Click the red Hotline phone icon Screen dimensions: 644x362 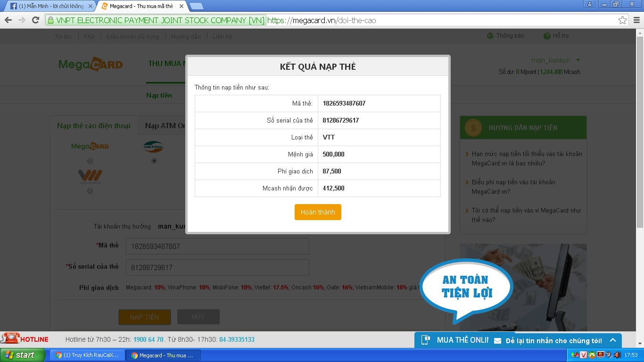point(10,338)
